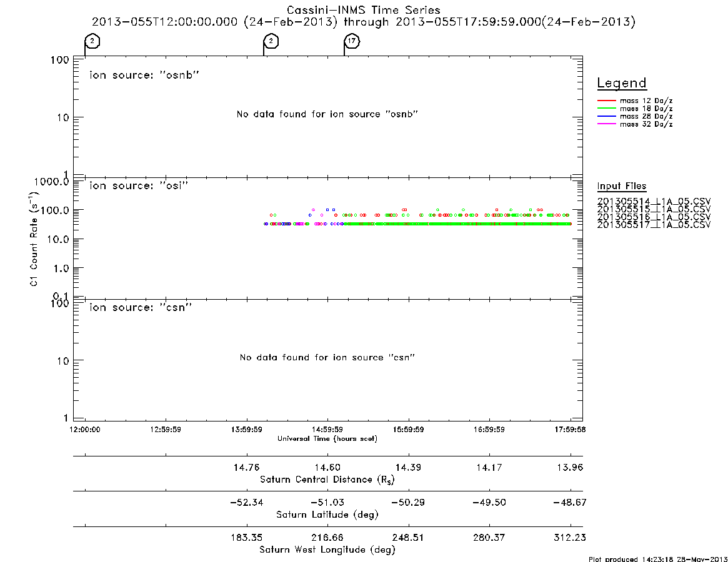Click the ion source "osi" panel label
This screenshot has height=562, width=728.
click(139, 185)
